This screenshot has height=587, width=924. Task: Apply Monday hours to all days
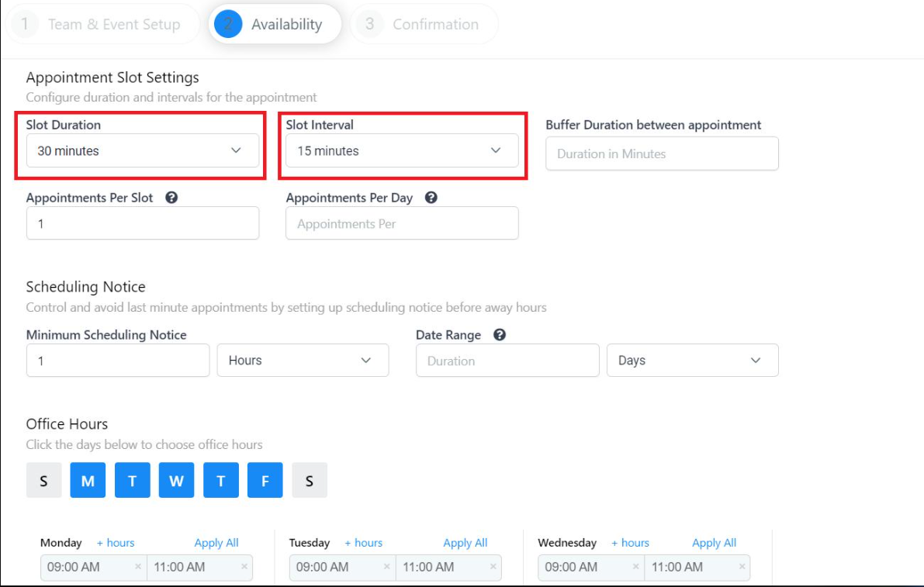(x=216, y=543)
